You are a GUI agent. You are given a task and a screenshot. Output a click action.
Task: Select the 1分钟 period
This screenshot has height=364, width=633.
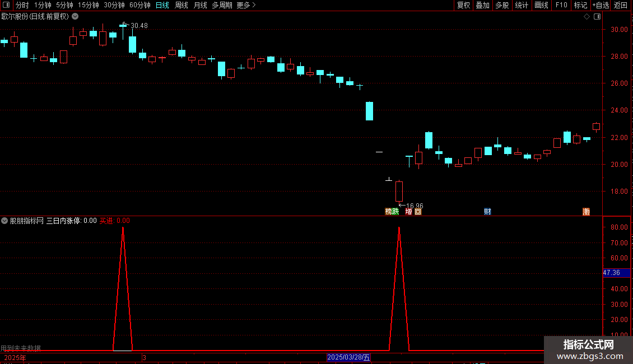pos(43,5)
